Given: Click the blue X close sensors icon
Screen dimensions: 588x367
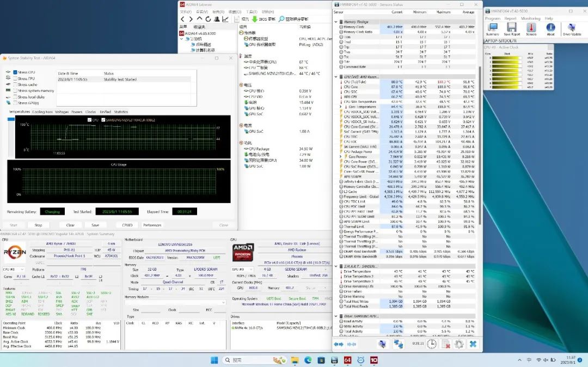Looking at the screenshot, I should [x=473, y=344].
